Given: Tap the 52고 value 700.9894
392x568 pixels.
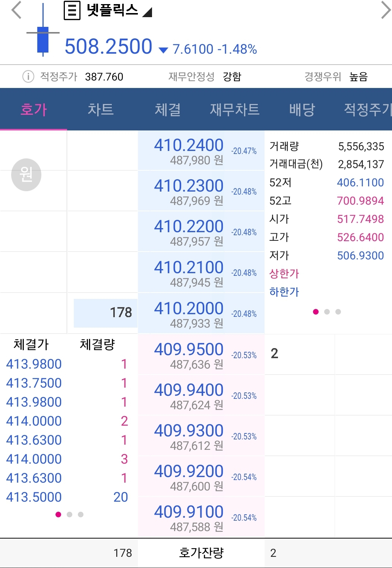Looking at the screenshot, I should (360, 201).
